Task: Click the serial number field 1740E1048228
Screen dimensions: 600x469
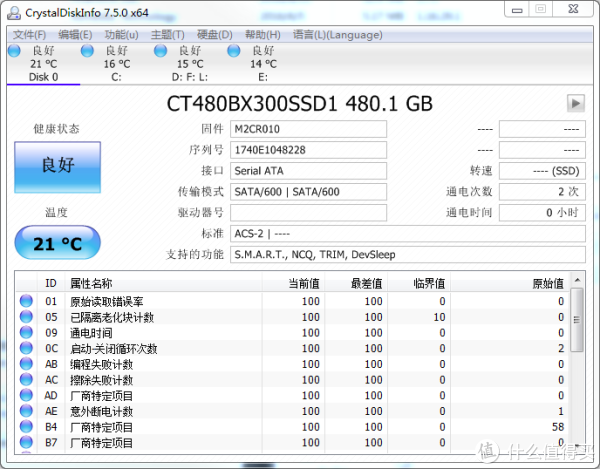Action: tap(308, 150)
